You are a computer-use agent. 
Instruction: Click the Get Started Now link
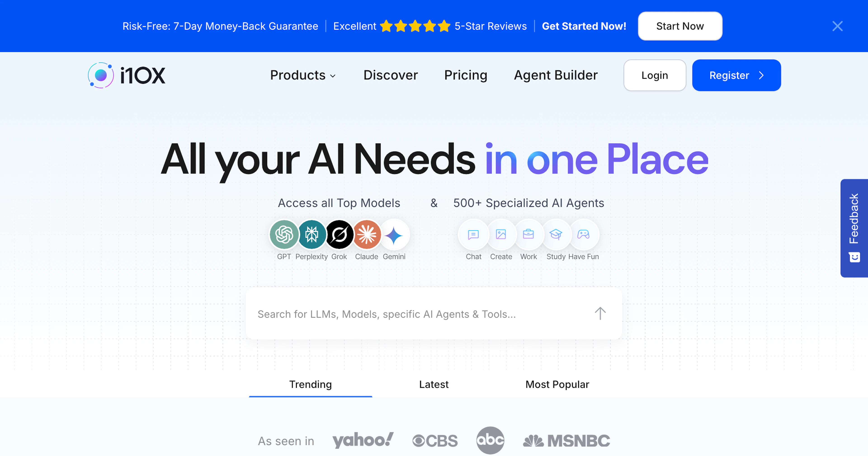coord(584,26)
